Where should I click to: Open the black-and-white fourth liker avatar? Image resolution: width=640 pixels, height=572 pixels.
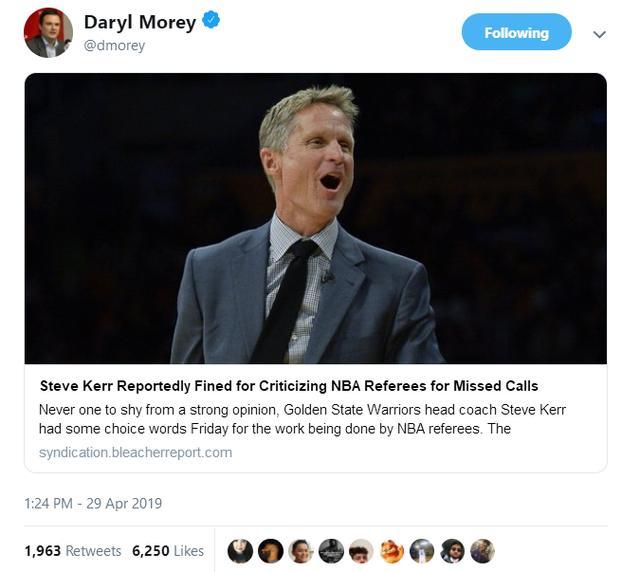[331, 551]
